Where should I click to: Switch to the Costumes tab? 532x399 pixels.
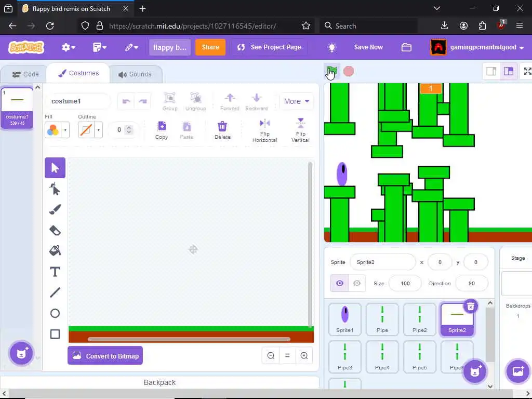tap(78, 73)
